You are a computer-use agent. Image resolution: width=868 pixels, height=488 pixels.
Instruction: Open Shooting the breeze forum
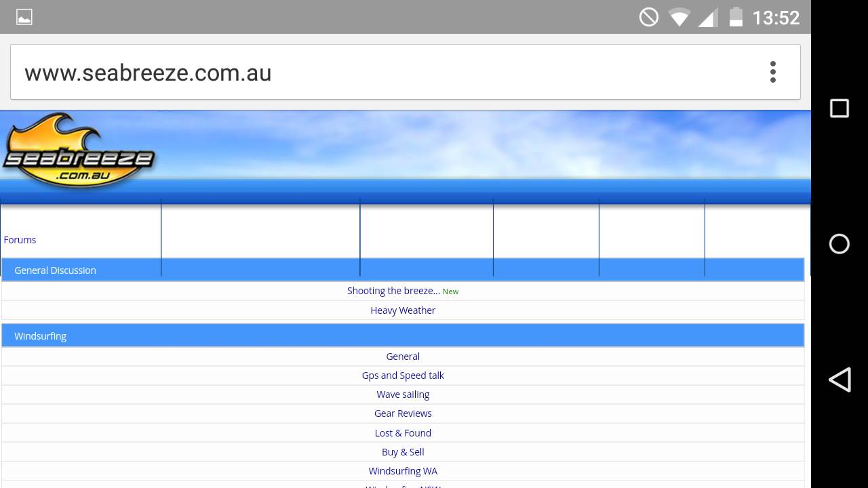393,291
